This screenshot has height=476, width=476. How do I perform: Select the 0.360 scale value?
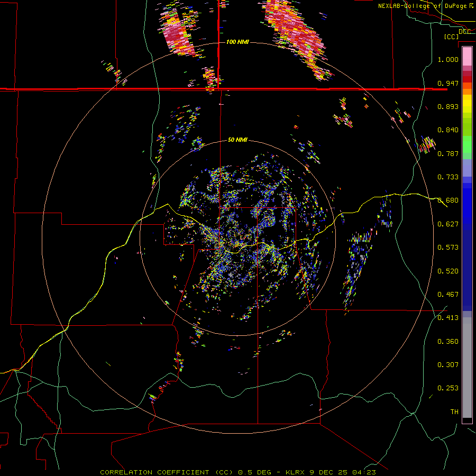tap(448, 342)
